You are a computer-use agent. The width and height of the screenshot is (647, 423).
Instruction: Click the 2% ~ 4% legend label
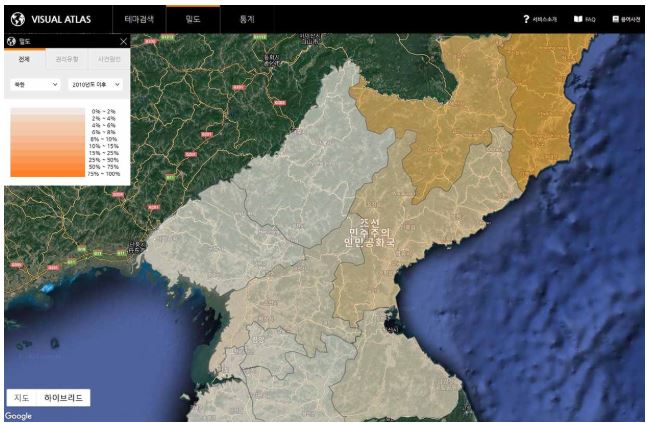click(x=104, y=118)
